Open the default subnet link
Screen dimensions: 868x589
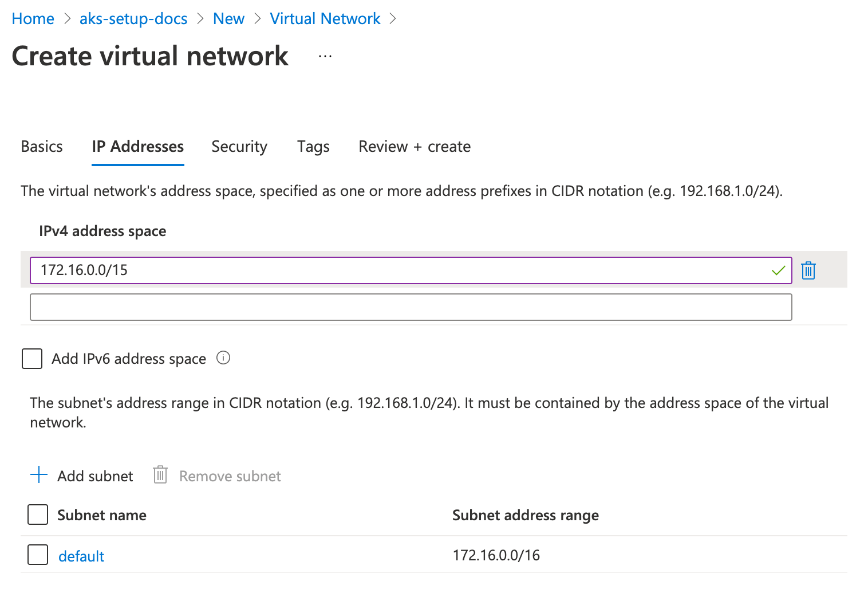pyautogui.click(x=81, y=556)
